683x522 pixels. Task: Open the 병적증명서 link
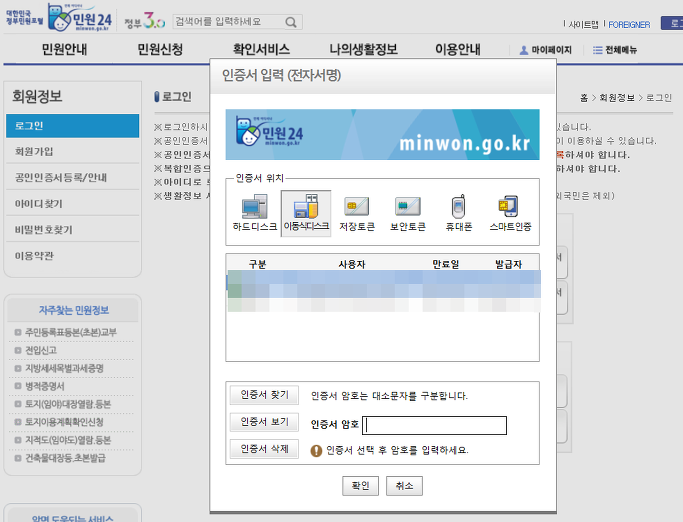44,386
